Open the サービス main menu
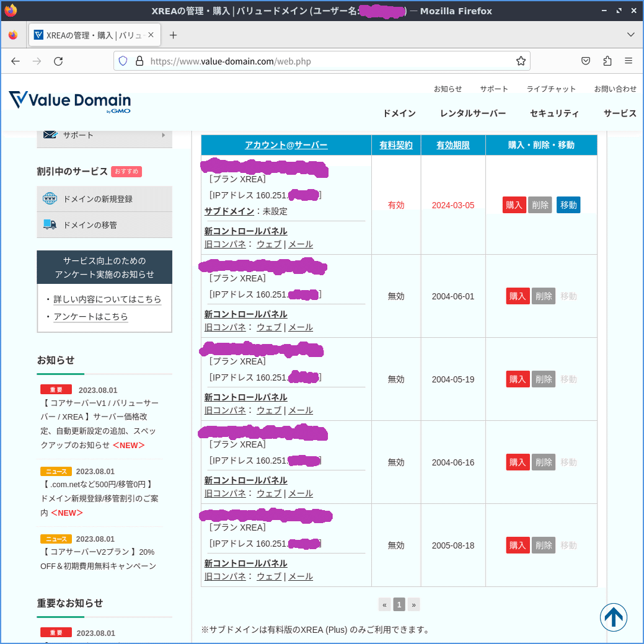 pyautogui.click(x=620, y=113)
